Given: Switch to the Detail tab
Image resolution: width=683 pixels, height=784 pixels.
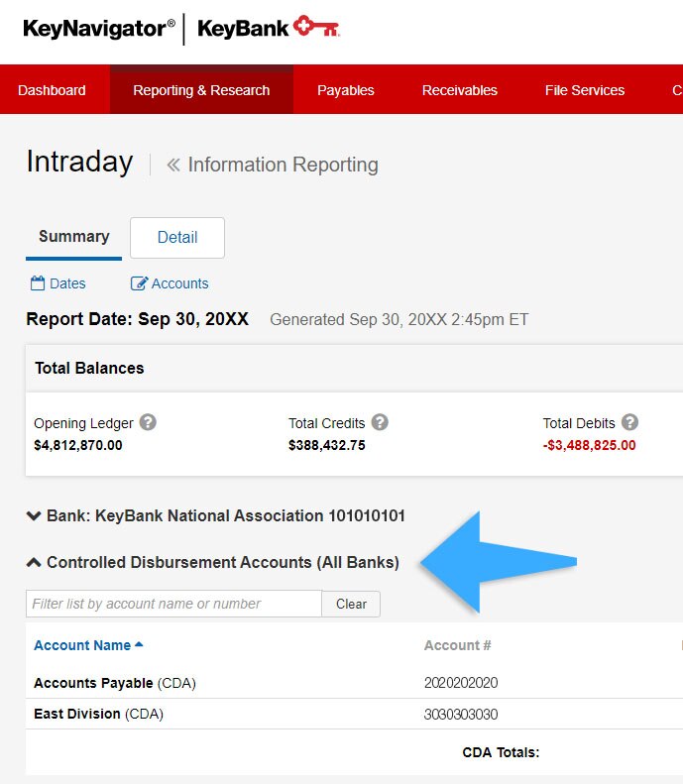Looking at the screenshot, I should 177,238.
